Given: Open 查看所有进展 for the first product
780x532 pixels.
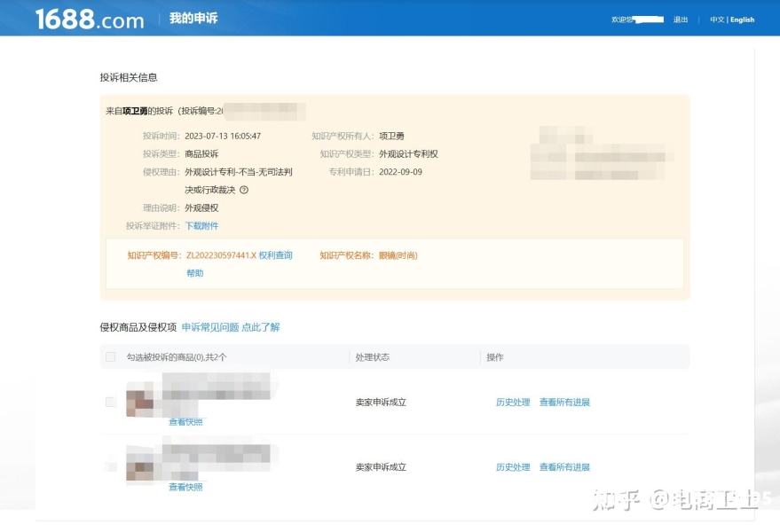Looking at the screenshot, I should 564,403.
